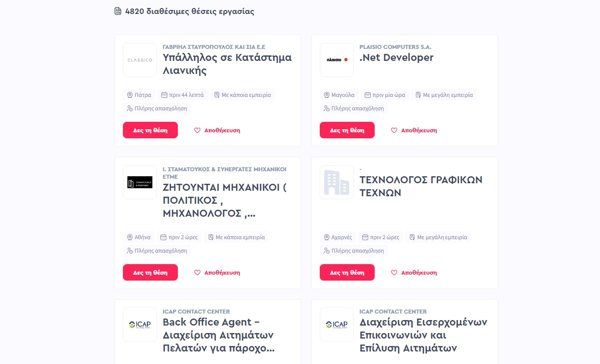Click the document icon beside the 4820 jobs count
Screen dimensions: 600x364
coord(118,11)
